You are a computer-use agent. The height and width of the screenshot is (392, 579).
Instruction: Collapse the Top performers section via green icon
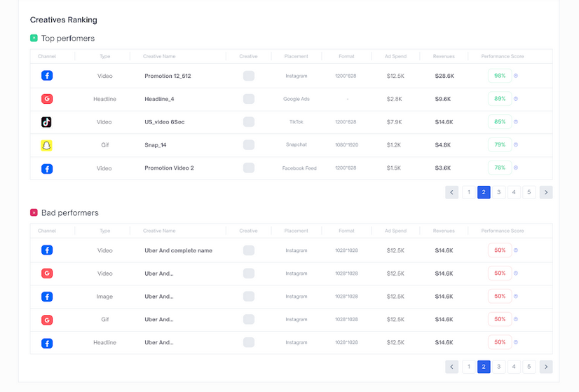(x=34, y=38)
